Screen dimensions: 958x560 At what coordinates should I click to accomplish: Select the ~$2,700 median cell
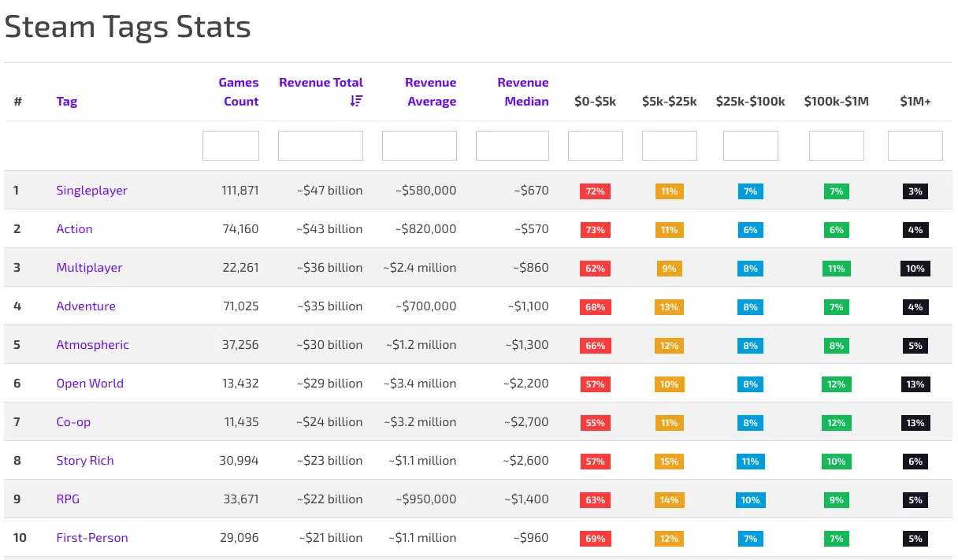tap(525, 422)
